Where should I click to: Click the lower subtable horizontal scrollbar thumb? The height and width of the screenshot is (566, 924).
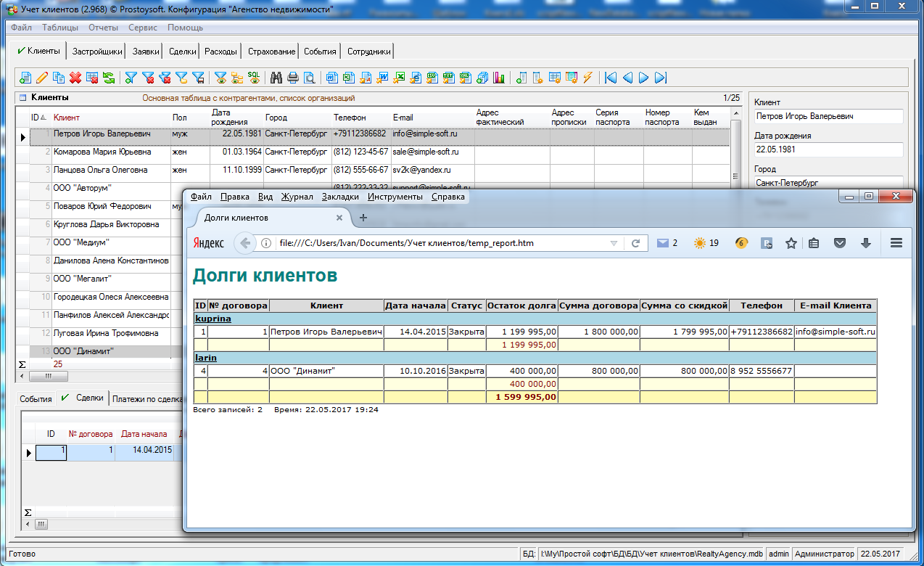(41, 523)
